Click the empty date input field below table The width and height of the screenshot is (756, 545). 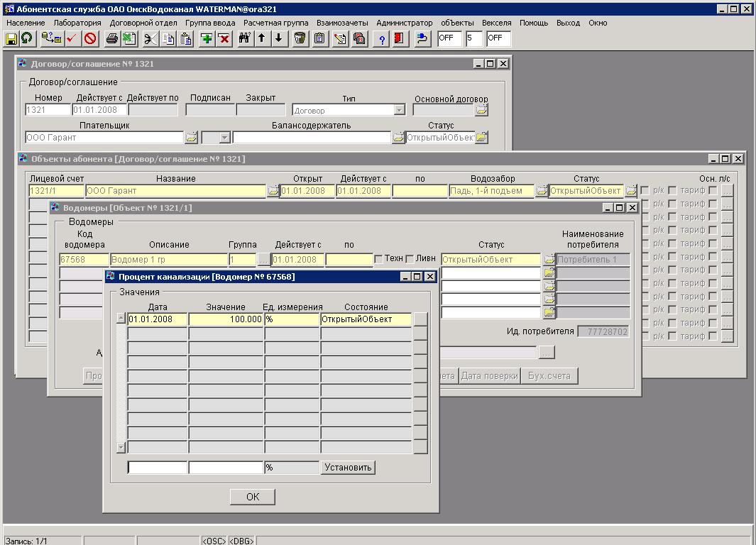[x=157, y=468]
